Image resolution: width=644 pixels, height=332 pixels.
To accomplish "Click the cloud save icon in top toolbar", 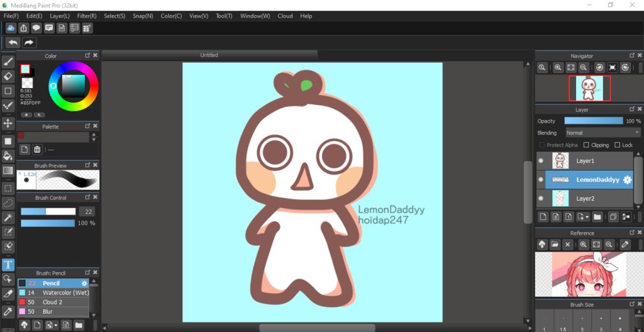I will click(x=11, y=28).
